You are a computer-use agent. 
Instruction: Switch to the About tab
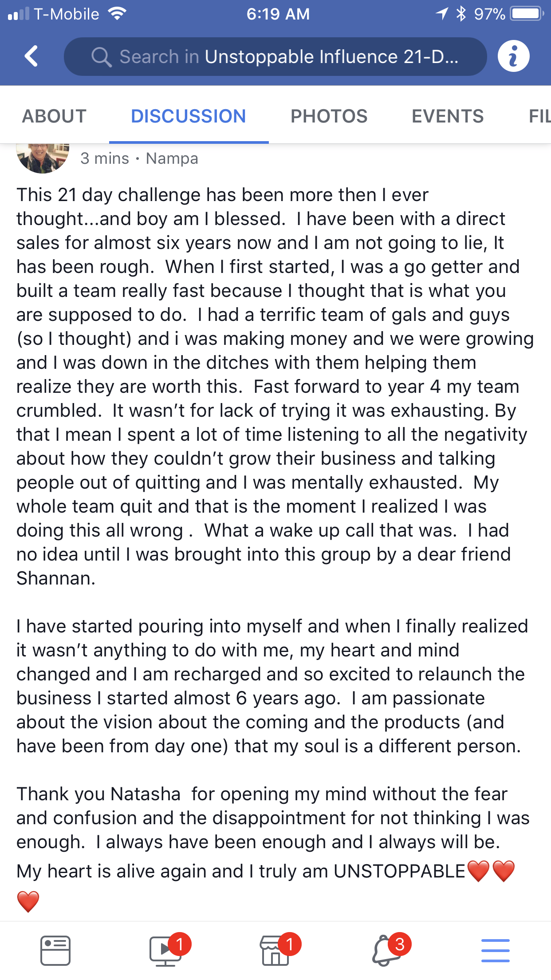[x=54, y=116]
